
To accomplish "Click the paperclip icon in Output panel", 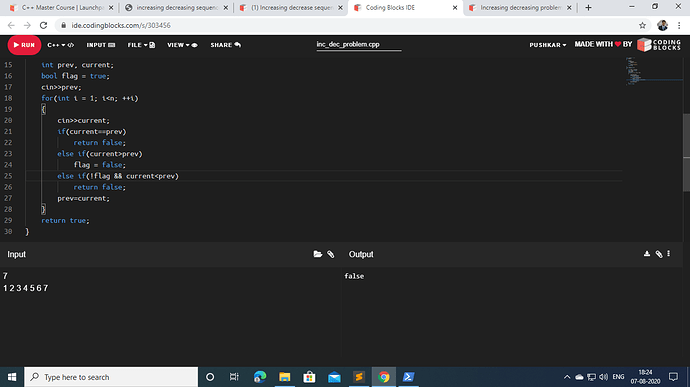I will click(x=659, y=254).
